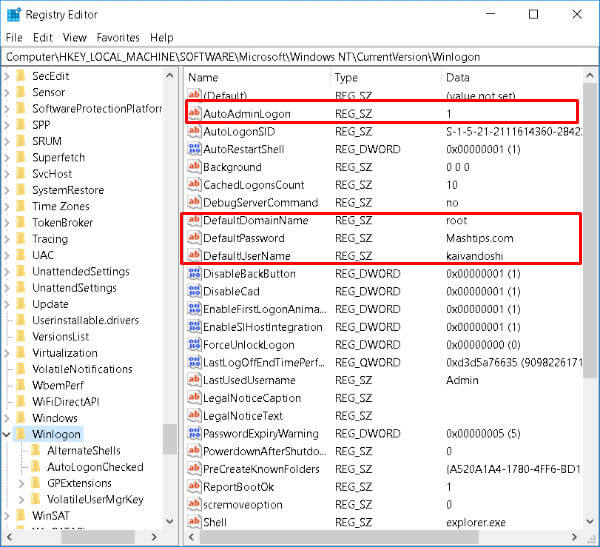Collapse the Winlogon registry key
The image size is (600, 547).
pos(7,434)
